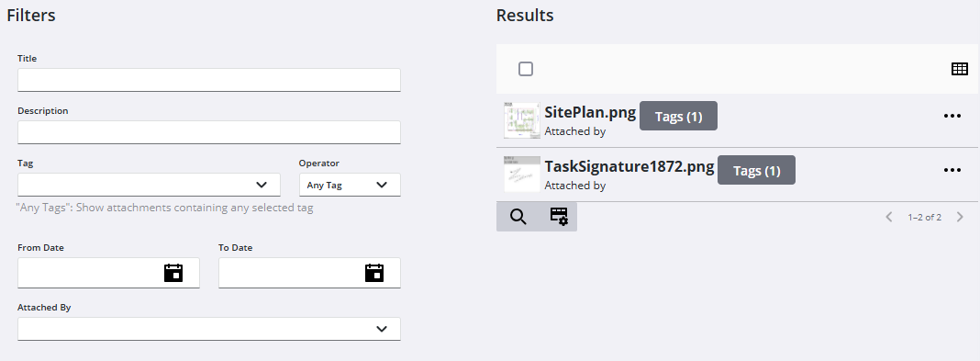Expand the Tag dropdown
This screenshot has height=361, width=980.
click(x=149, y=185)
